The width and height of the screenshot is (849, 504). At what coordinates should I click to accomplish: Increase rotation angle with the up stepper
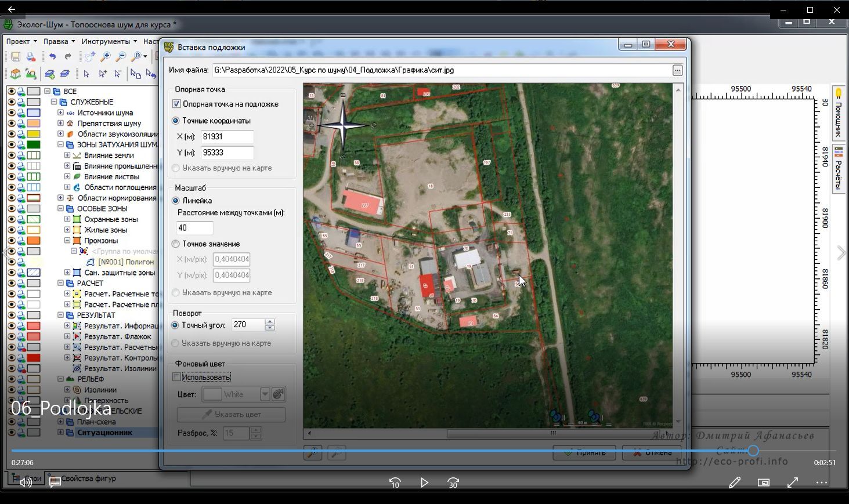270,322
